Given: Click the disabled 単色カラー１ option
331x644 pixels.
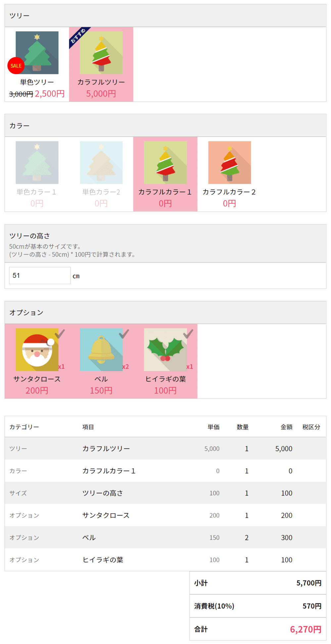Looking at the screenshot, I should tap(37, 174).
